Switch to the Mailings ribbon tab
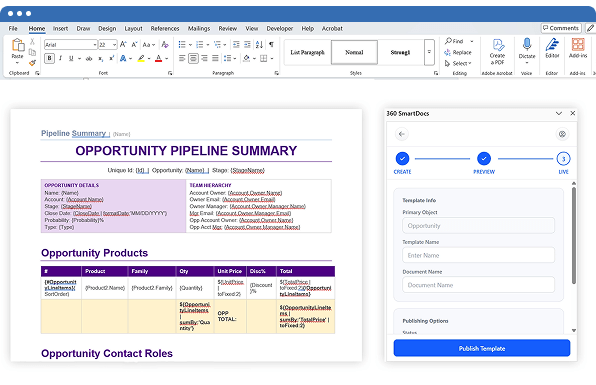Viewport: 596px width, 385px height. point(199,29)
